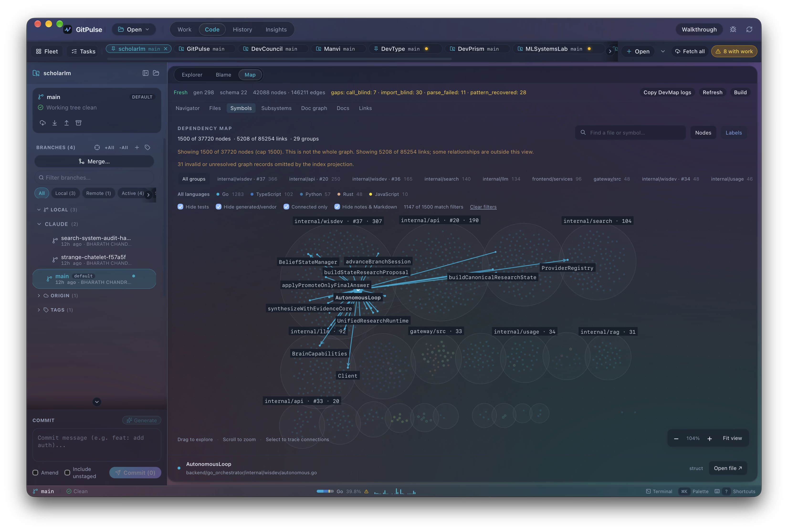Open repository folder icon beside scholarlm

click(x=156, y=73)
